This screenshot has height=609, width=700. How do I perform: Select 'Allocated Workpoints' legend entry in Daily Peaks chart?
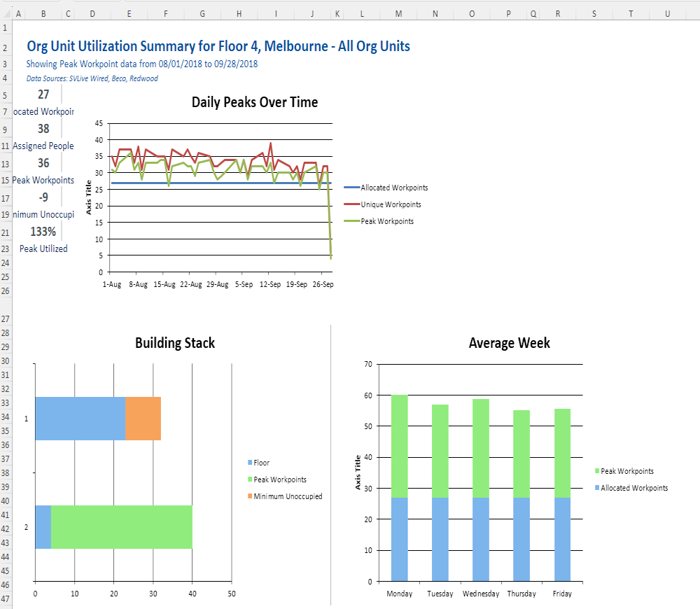pos(386,188)
